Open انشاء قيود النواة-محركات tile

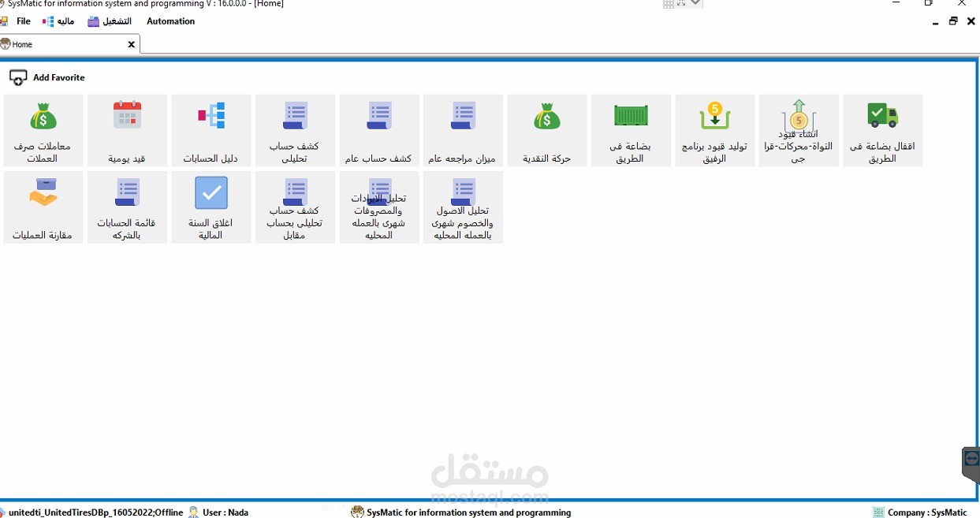(x=799, y=131)
